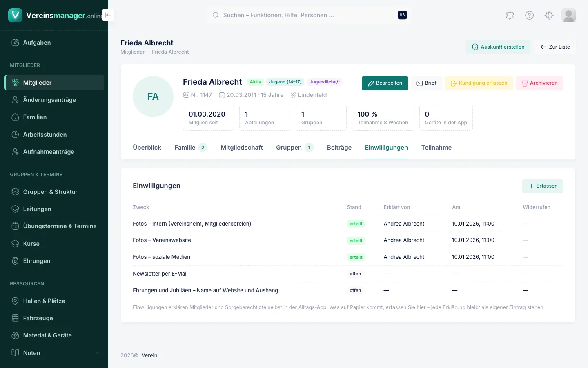
Task: Expand the Noten submenu chevron
Action: (x=97, y=353)
